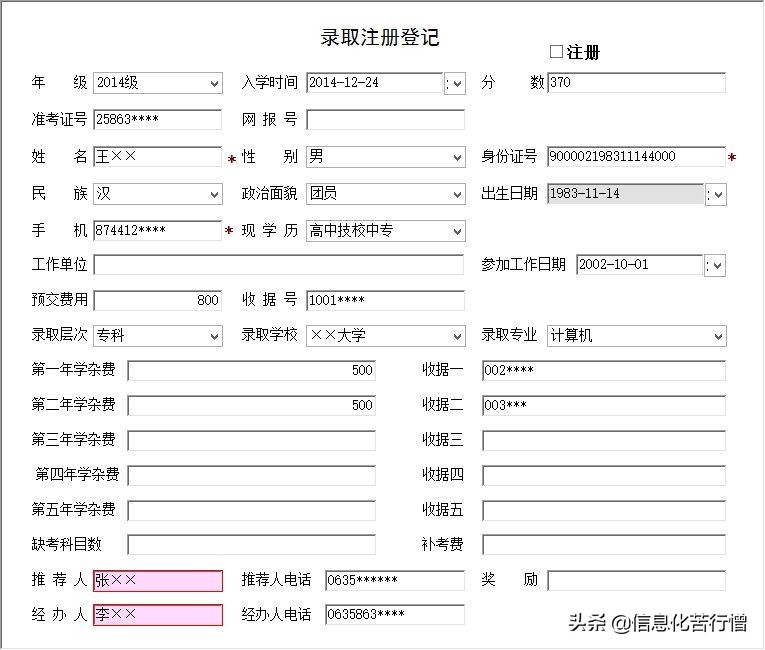Open the 年级 dropdown showing 2014级
This screenshot has width=765, height=650.
click(158, 83)
